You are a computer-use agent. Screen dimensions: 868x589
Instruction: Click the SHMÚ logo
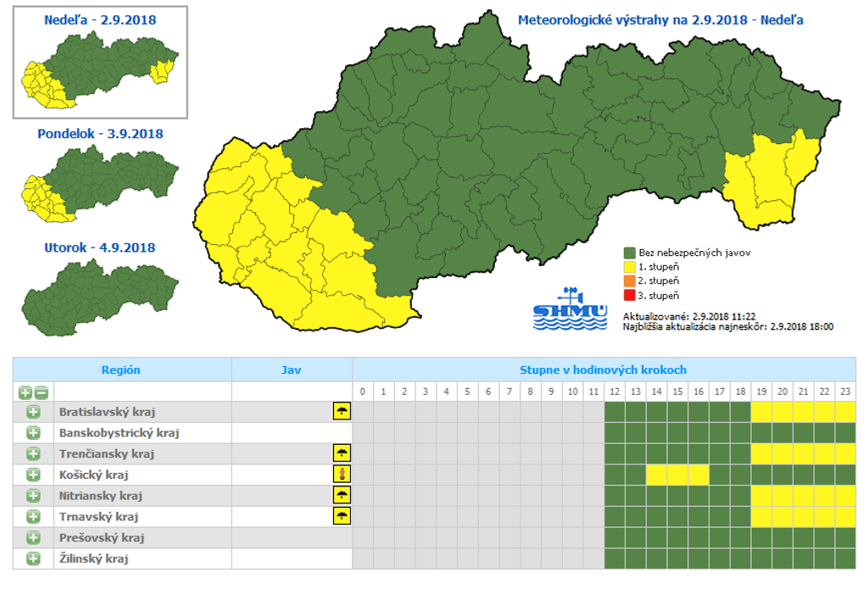click(570, 310)
